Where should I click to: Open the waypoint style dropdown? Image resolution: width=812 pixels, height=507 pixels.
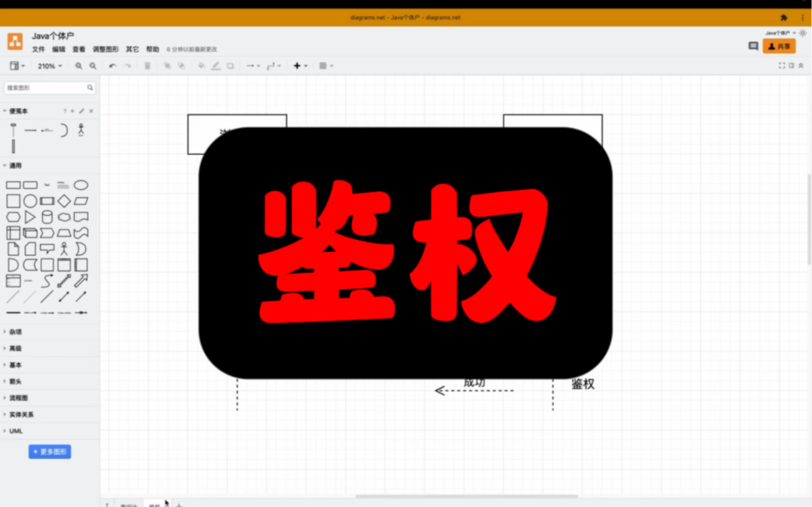pos(274,66)
